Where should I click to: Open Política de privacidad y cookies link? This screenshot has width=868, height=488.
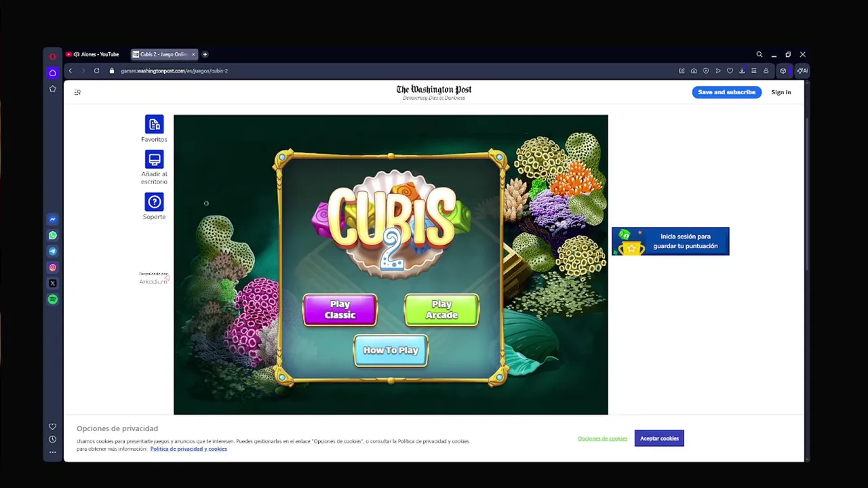(x=189, y=449)
